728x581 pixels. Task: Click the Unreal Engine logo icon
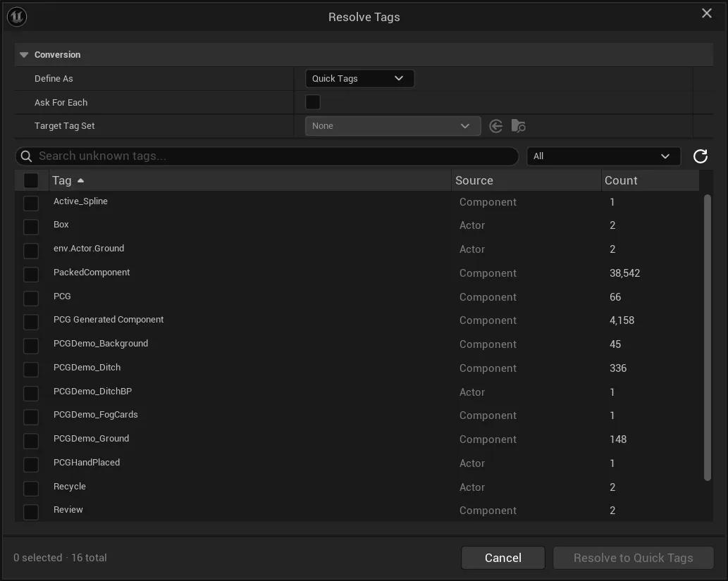(17, 17)
